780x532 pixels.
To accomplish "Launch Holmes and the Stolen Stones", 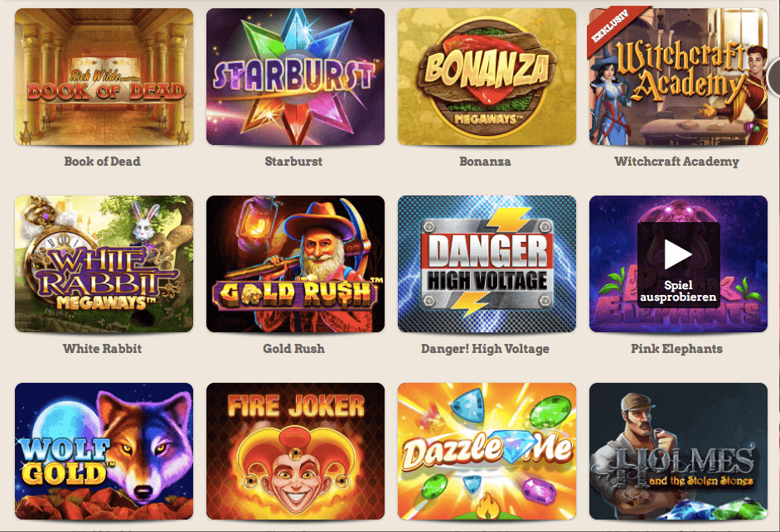I will (679, 452).
